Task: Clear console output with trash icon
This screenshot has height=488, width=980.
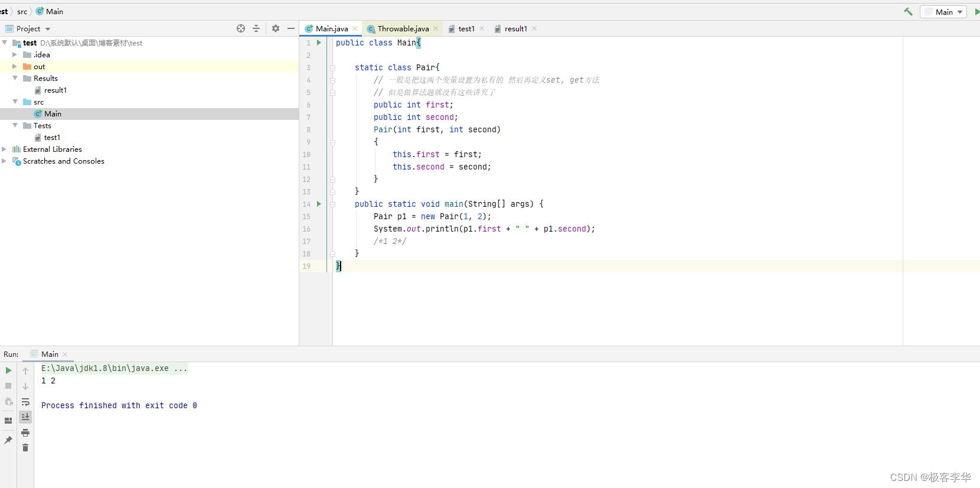Action: coord(25,448)
